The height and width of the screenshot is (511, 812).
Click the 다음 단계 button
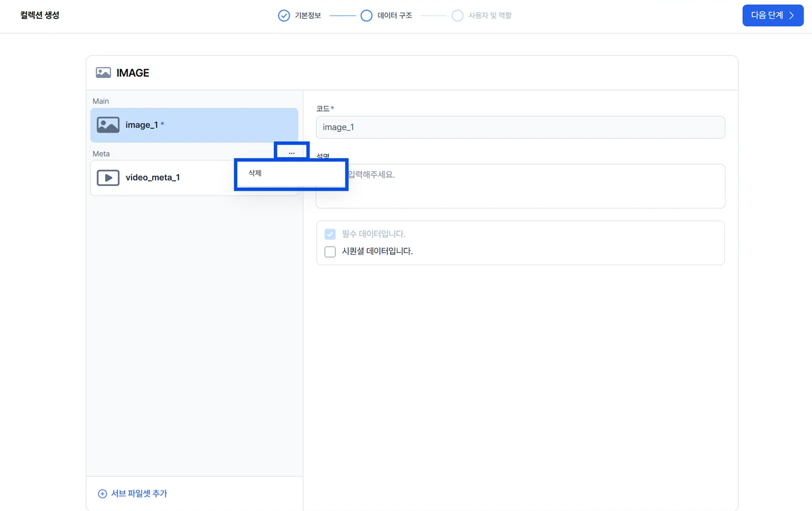772,15
